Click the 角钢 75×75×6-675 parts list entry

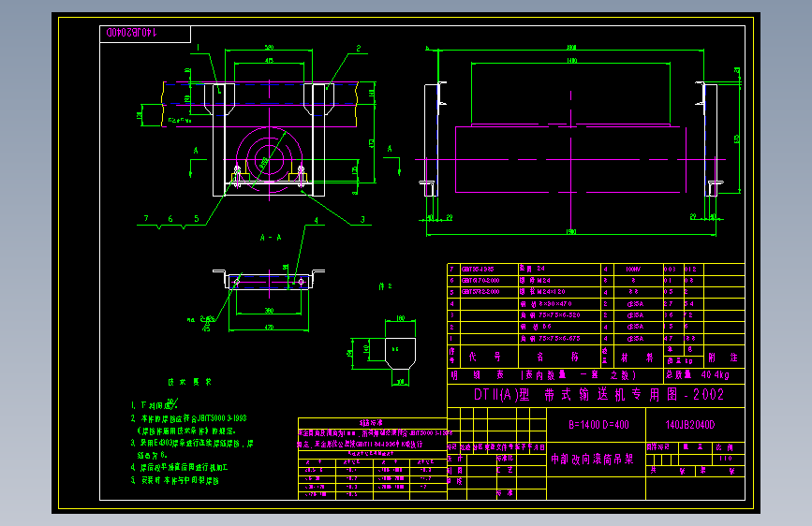tap(550, 339)
